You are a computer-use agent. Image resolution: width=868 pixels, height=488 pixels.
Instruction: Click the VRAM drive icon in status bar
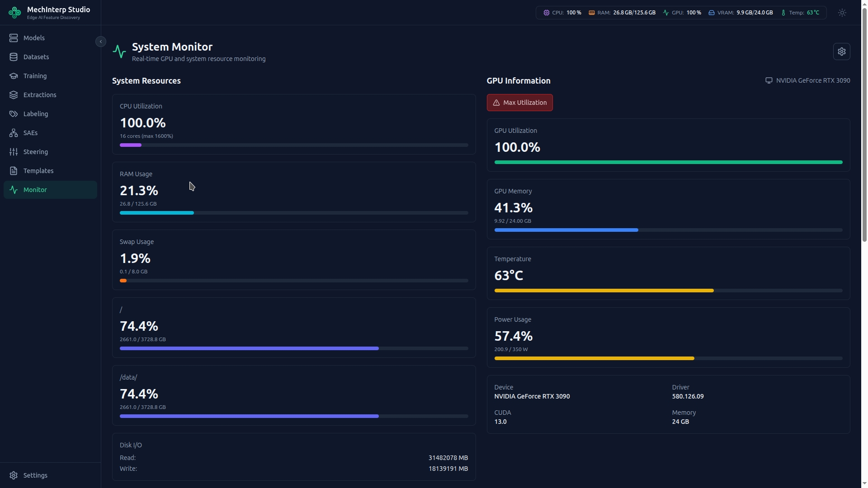pyautogui.click(x=712, y=13)
